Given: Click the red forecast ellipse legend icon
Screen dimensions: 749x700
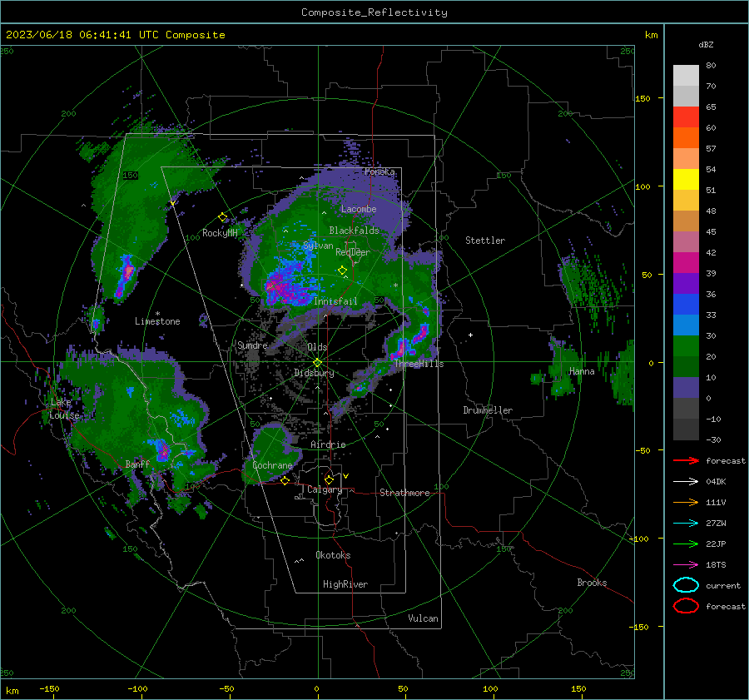Looking at the screenshot, I should (x=686, y=606).
